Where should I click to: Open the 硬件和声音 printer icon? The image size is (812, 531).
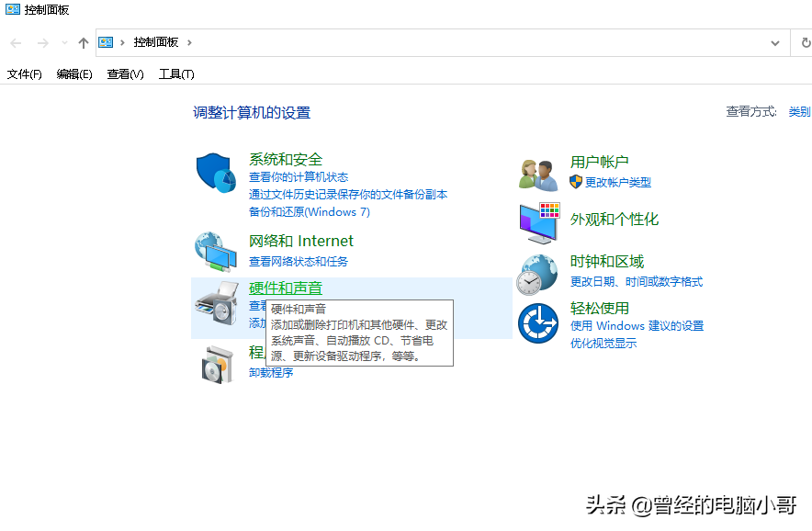(217, 303)
